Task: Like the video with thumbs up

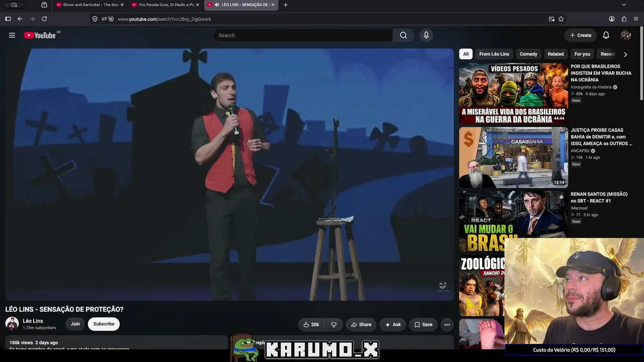Action: click(x=311, y=325)
